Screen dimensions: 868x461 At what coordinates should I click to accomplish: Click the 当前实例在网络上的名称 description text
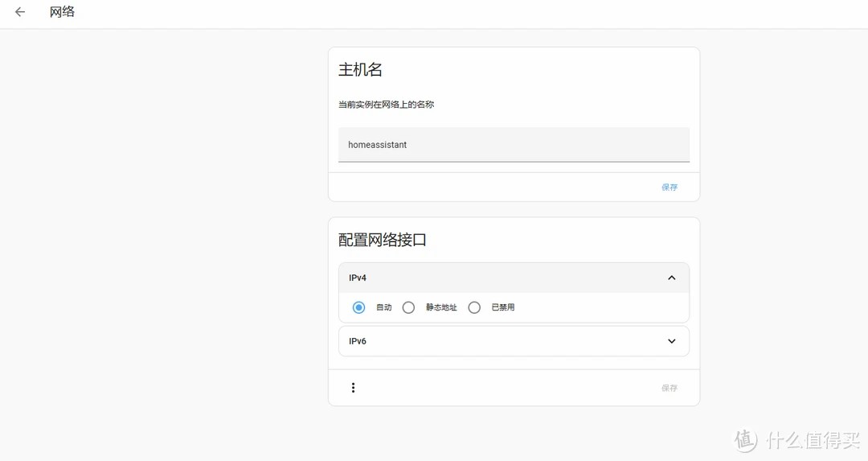[386, 105]
